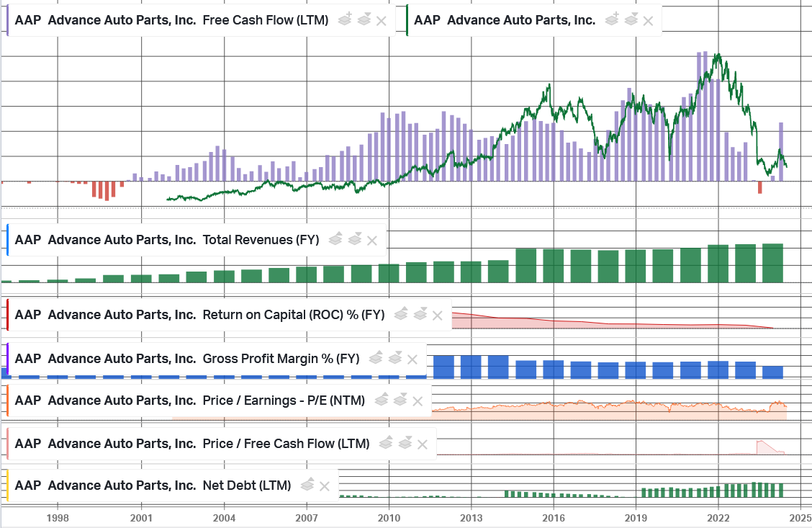Click the 2016 label on time axis
Screen dimensions: 812x528
(554, 518)
